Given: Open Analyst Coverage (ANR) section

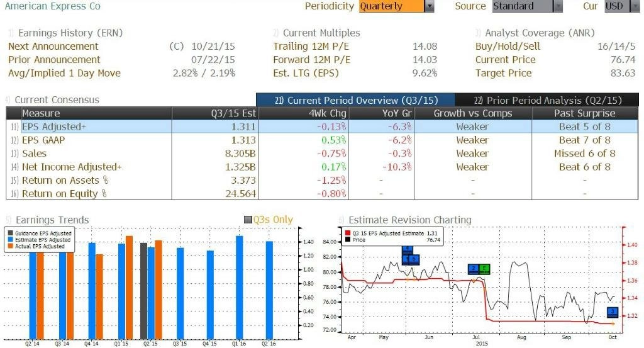Looking at the screenshot, I should [540, 33].
